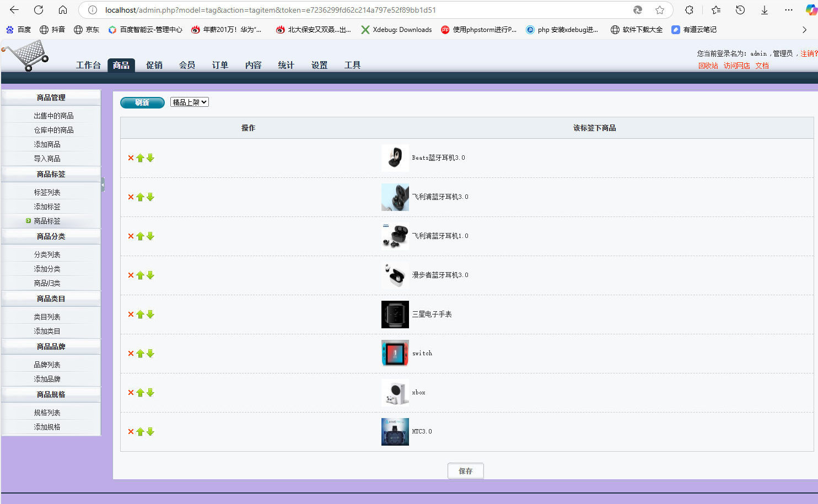Move switch product down one position

150,354
